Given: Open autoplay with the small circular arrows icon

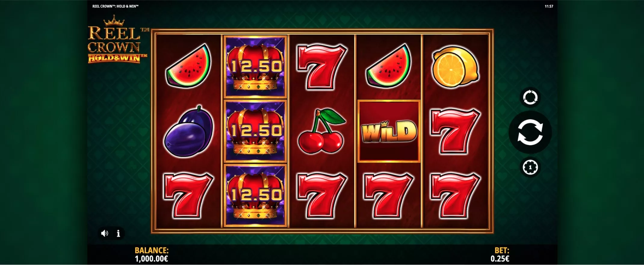Looking at the screenshot, I should tap(530, 97).
